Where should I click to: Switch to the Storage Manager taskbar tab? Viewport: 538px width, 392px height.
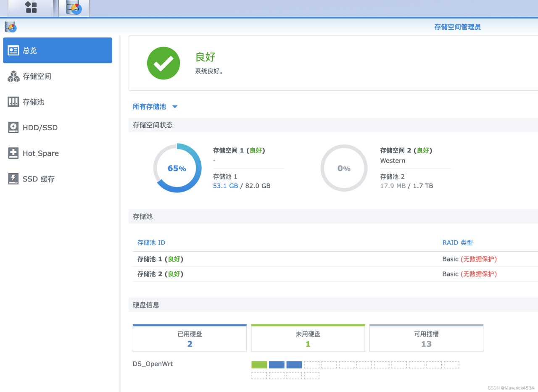click(74, 8)
